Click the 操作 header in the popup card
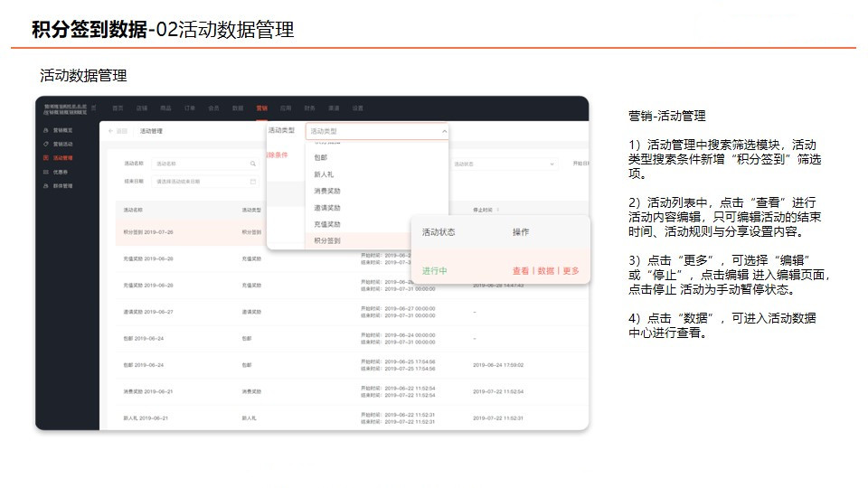 coord(521,232)
